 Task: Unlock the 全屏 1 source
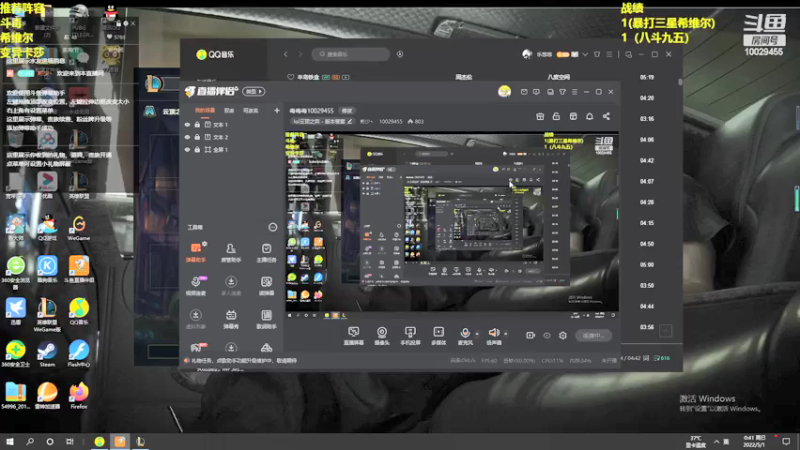click(197, 149)
